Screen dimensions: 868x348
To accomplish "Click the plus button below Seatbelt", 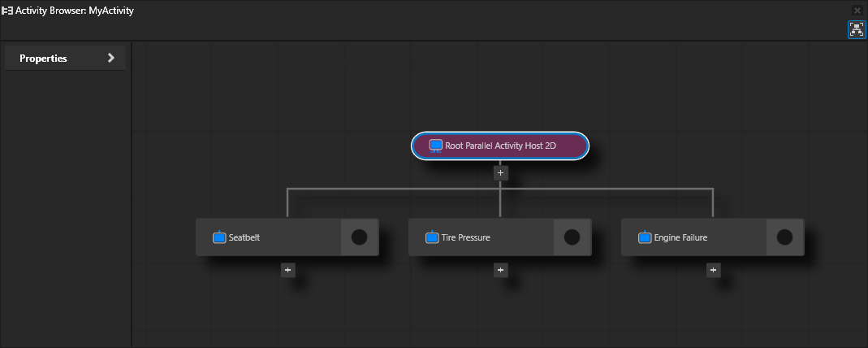I will point(288,270).
